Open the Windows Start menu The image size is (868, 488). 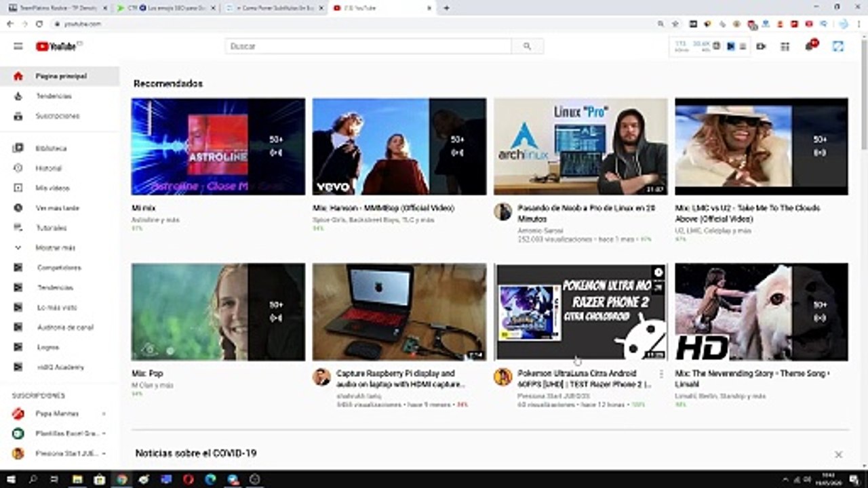12,479
